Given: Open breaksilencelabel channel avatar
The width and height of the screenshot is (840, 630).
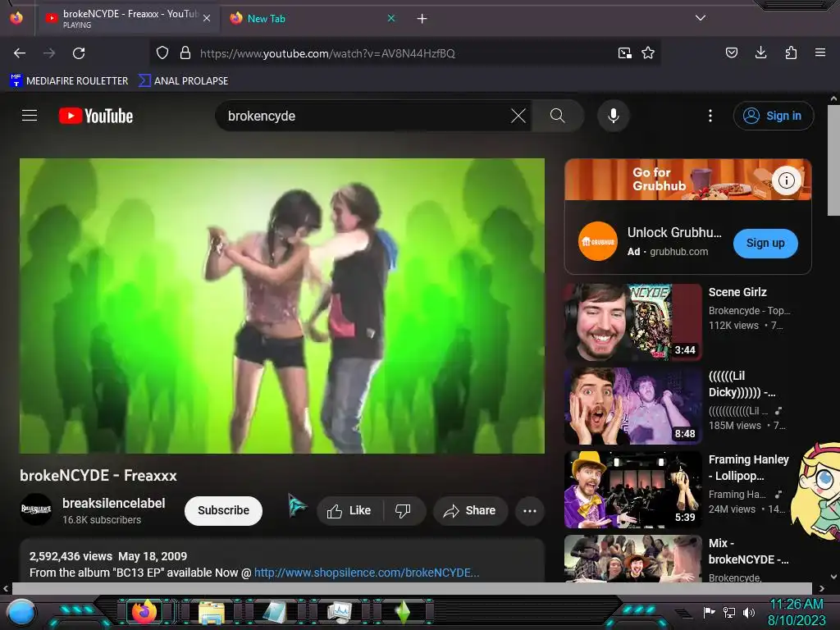Looking at the screenshot, I should point(36,509).
